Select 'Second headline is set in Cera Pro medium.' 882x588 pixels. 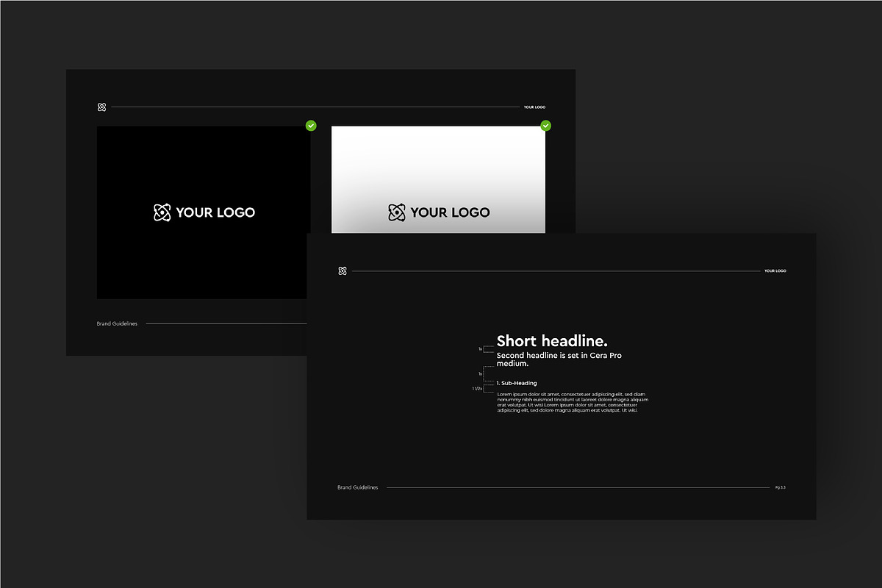click(560, 359)
